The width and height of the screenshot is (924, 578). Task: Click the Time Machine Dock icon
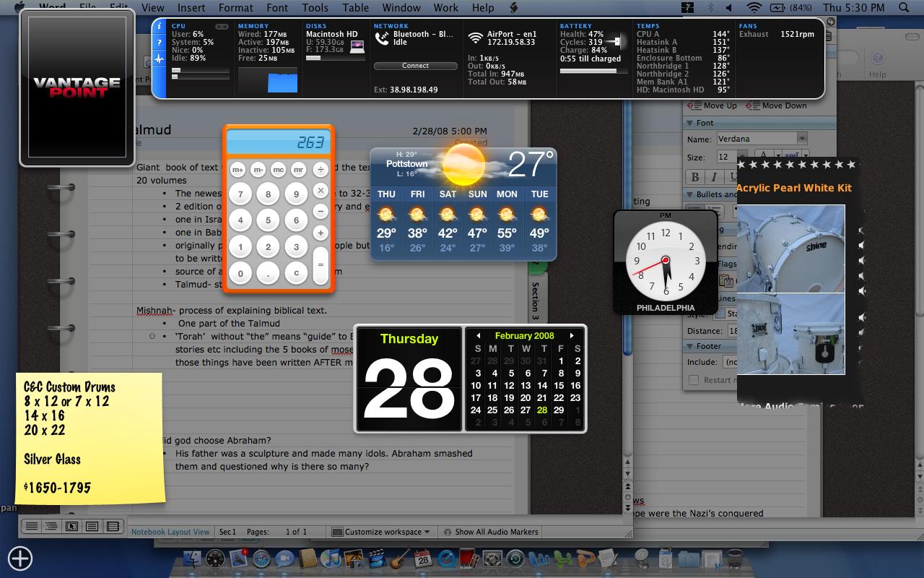[515, 558]
